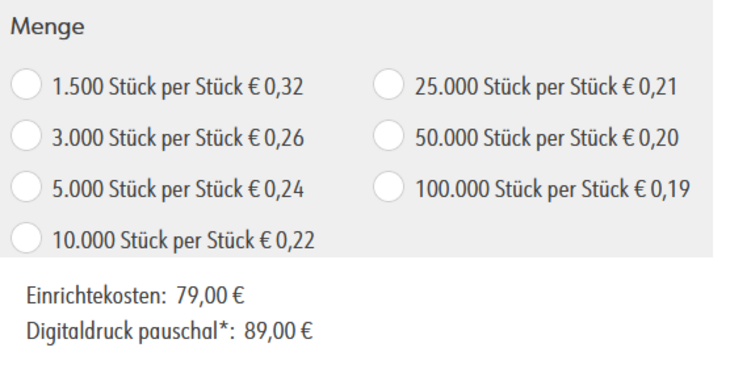The image size is (730, 377).
Task: Click the '25.000 Stück per Stück' label text
Action: (516, 87)
